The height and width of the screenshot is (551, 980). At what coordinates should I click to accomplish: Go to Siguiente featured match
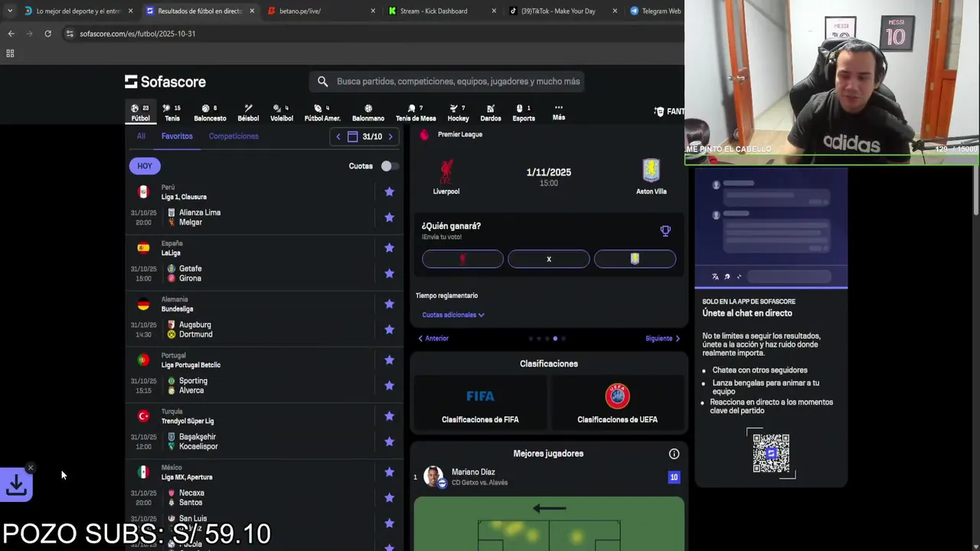tap(662, 338)
